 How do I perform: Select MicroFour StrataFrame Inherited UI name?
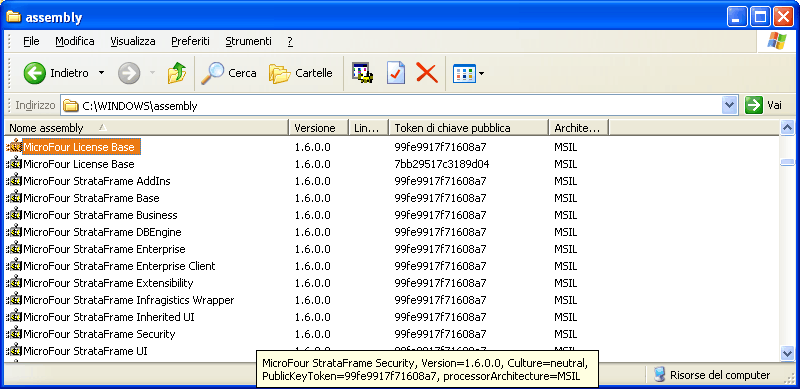point(109,317)
